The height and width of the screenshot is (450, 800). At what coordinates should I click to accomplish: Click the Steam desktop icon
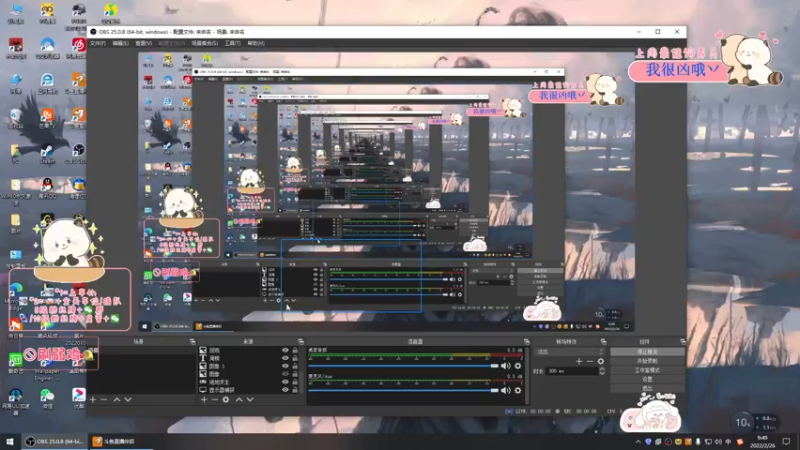coord(47,154)
